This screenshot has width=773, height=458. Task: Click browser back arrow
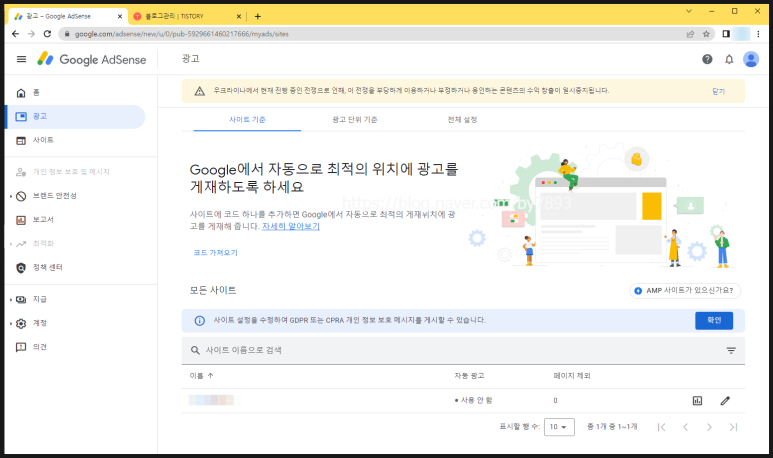pyautogui.click(x=15, y=34)
